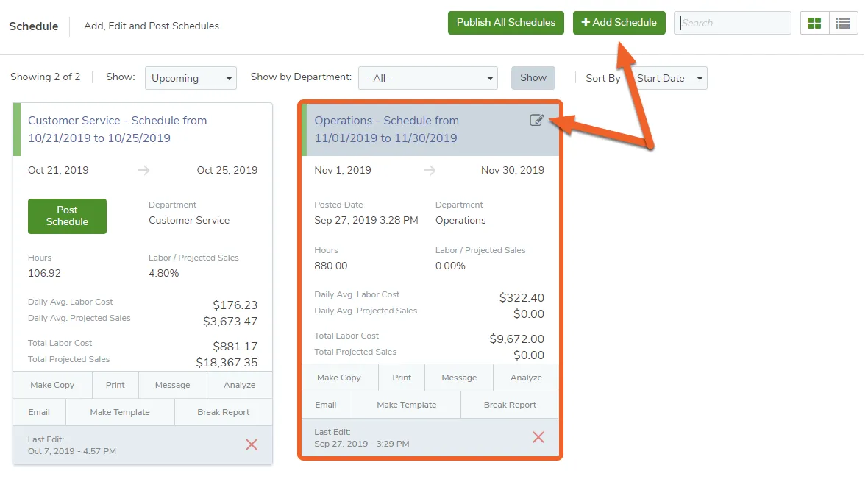The image size is (868, 482).
Task: Click the $9,672.00 total labor cost value
Action: pos(517,339)
